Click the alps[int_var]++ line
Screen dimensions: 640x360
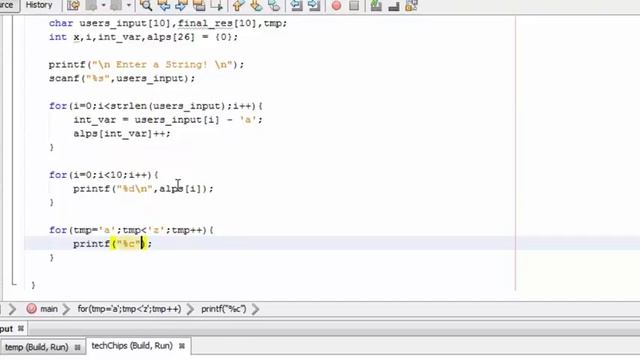[x=122, y=133]
